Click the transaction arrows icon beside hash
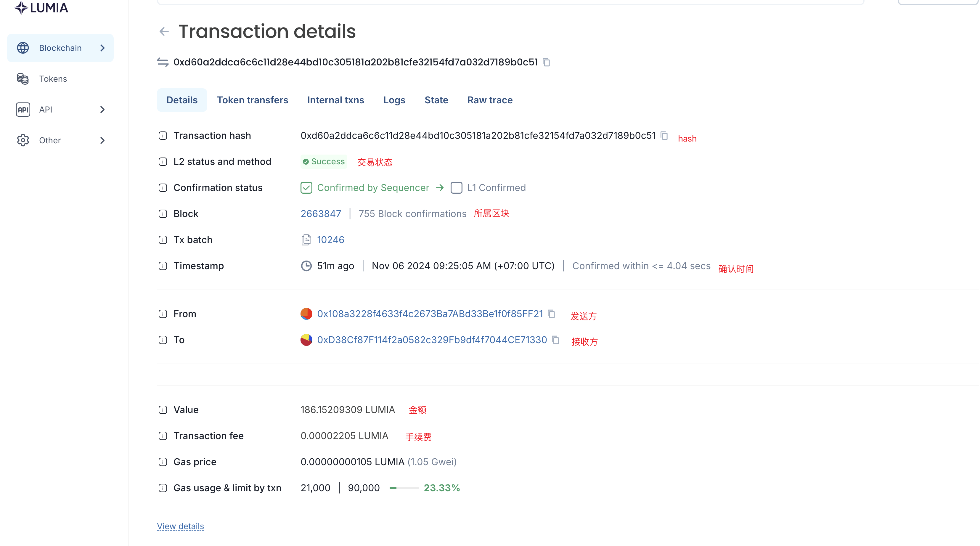Image resolution: width=980 pixels, height=546 pixels. 163,62
